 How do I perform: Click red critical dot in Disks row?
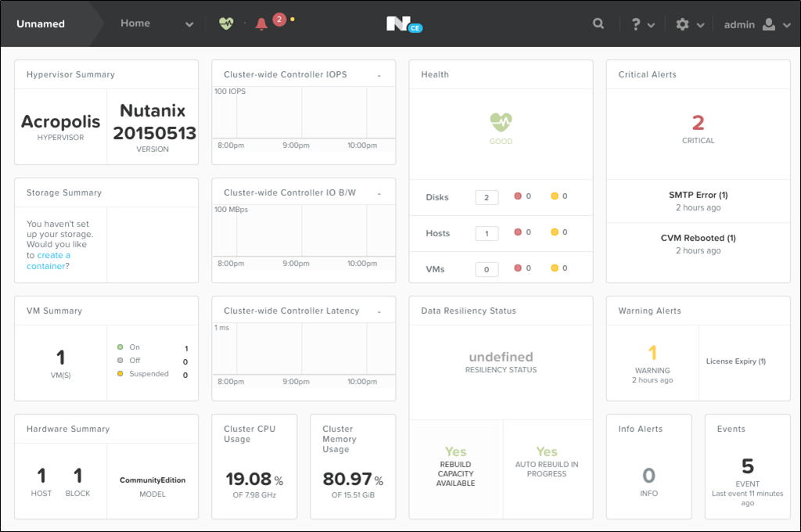tap(518, 196)
